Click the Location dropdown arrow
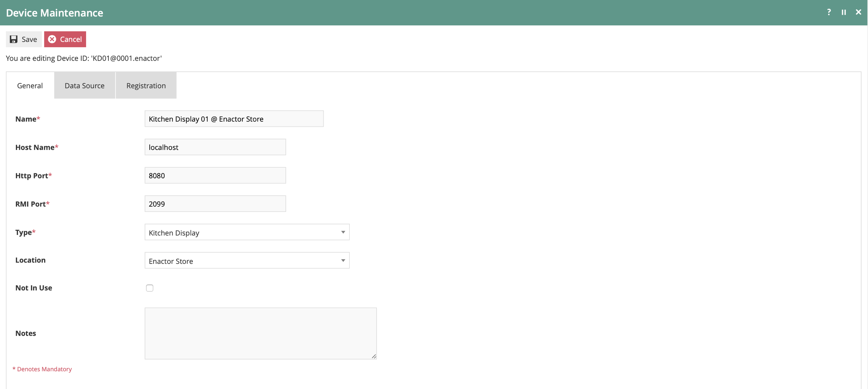 click(343, 261)
